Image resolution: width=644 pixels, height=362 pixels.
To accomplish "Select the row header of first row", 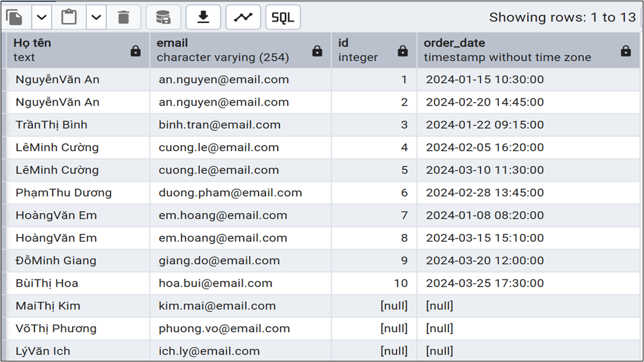I will 4,80.
